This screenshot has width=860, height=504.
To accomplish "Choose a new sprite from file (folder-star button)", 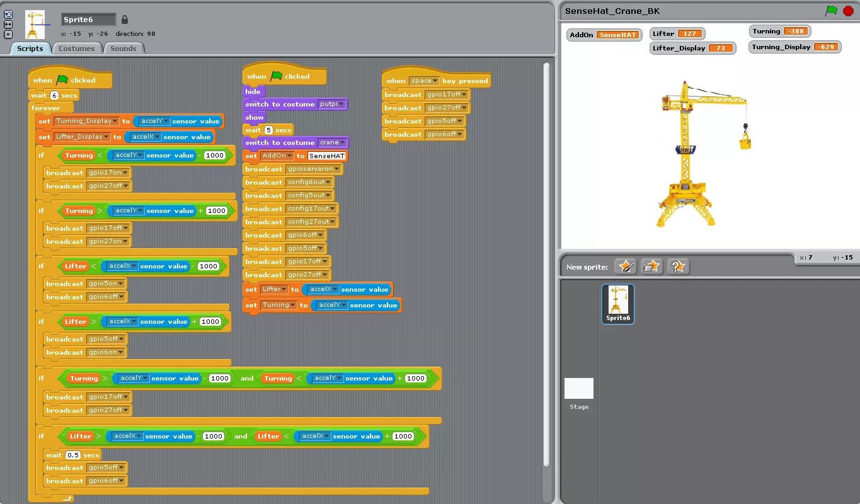I will [x=652, y=266].
